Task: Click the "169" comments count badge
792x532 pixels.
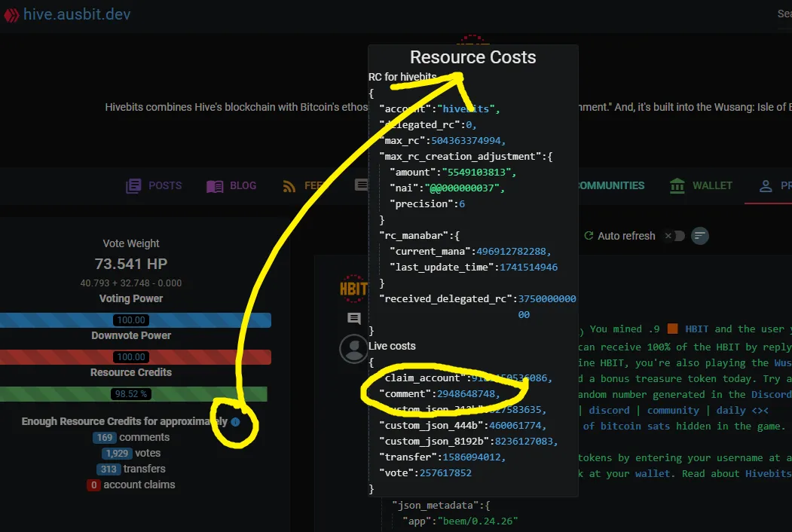Action: 105,438
